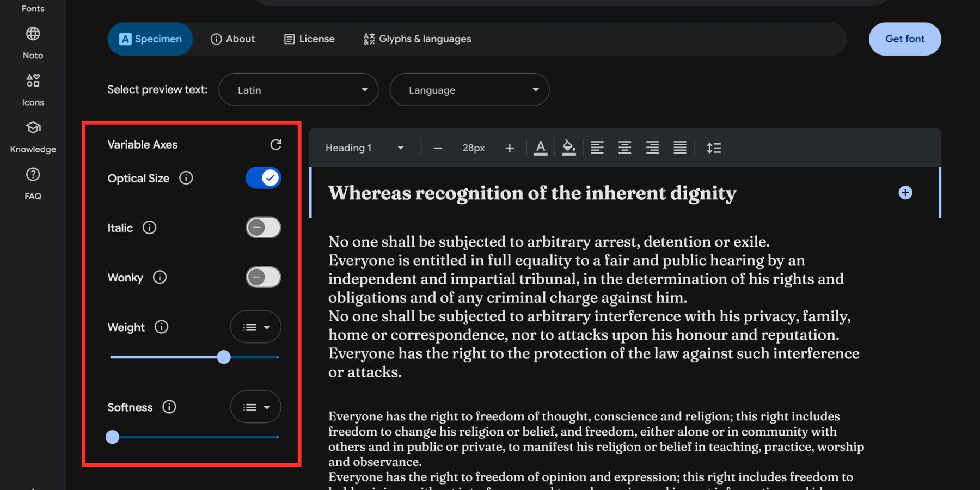Align preview text right
The width and height of the screenshot is (980, 490).
(x=652, y=148)
